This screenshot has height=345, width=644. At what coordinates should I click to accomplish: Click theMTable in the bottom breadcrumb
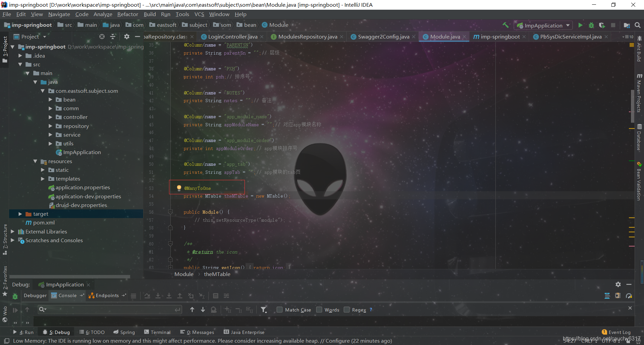click(217, 274)
